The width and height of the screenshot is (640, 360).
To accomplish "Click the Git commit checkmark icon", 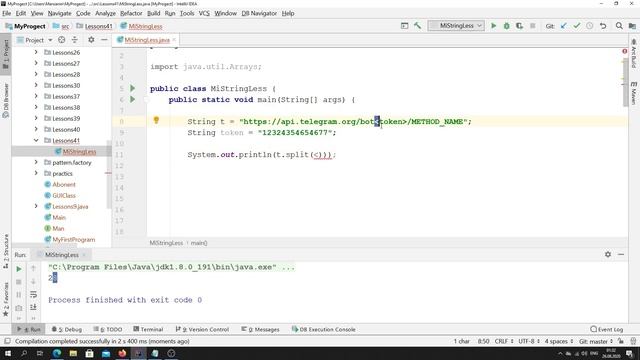I will [x=576, y=26].
